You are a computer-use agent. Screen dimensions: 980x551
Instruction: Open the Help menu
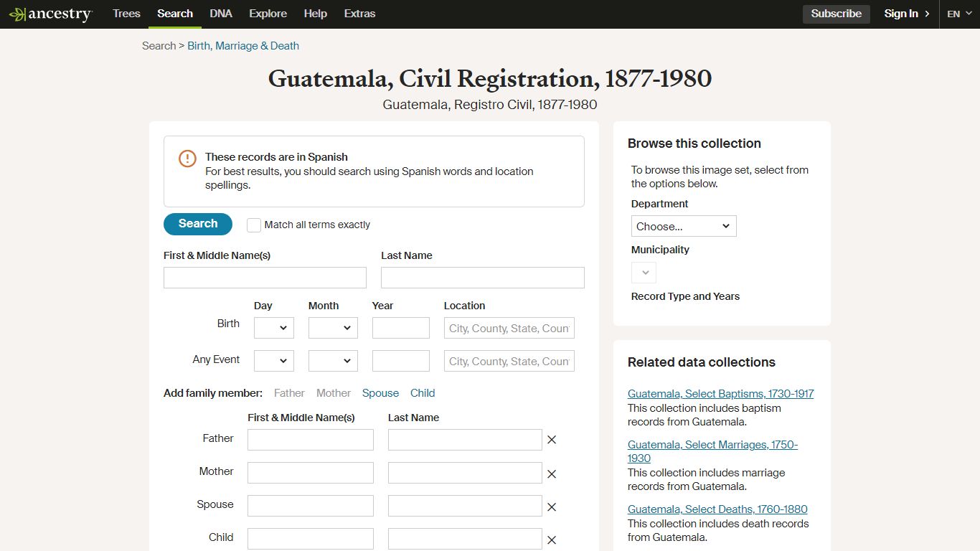pyautogui.click(x=316, y=14)
